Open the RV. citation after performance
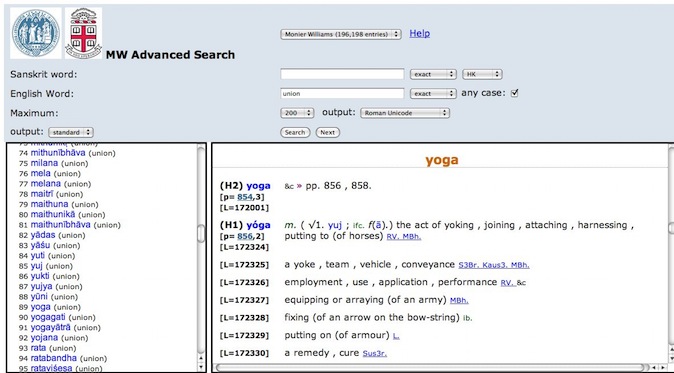The width and height of the screenshot is (674, 373). pyautogui.click(x=507, y=283)
